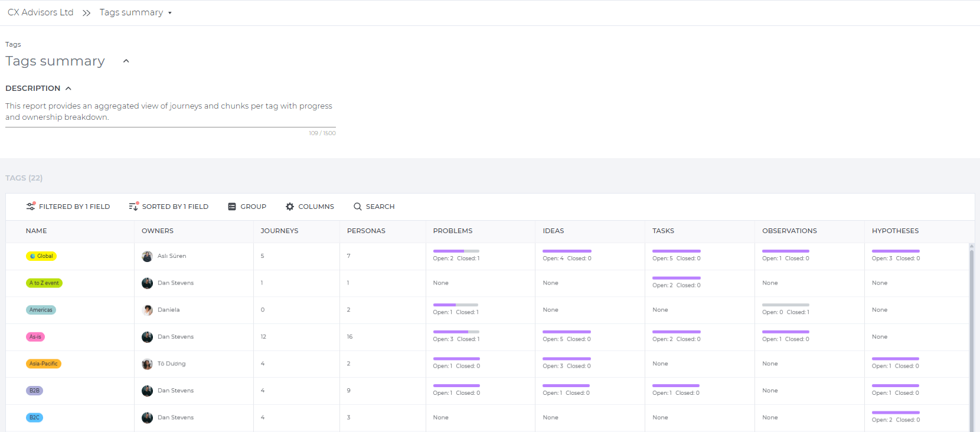Click As-is row journeys value 12
Screen dimensions: 980x432
pyautogui.click(x=263, y=337)
